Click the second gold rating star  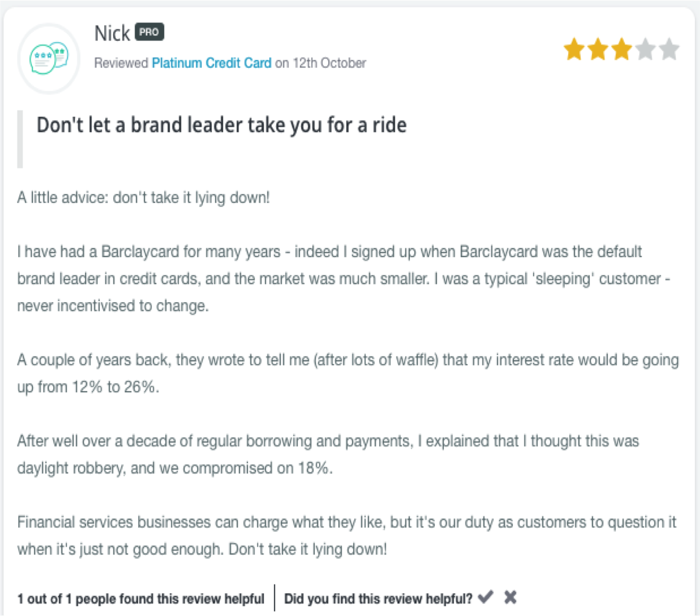coord(598,49)
